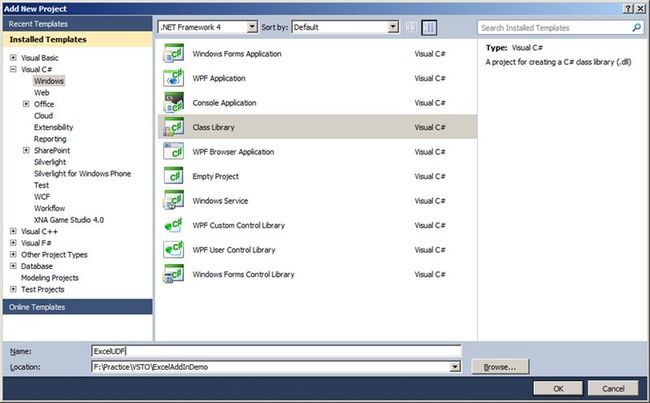Viewport: 650px width, 403px height.
Task: Click the Windows Forms Control Library icon
Action: click(x=174, y=274)
